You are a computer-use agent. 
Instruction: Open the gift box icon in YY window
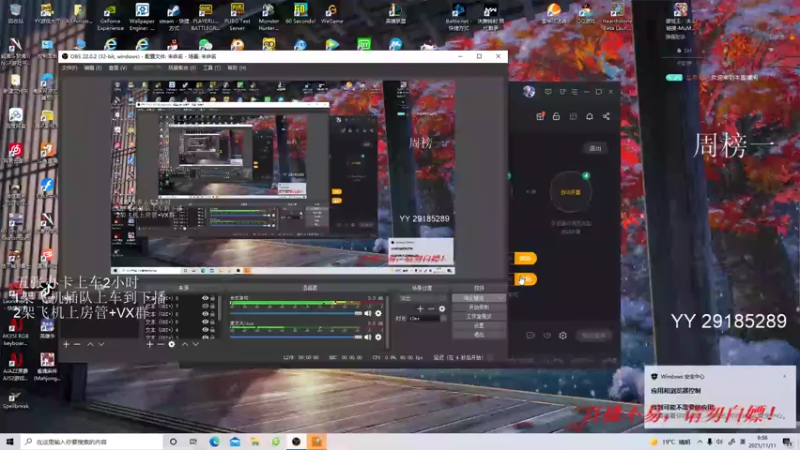click(540, 116)
